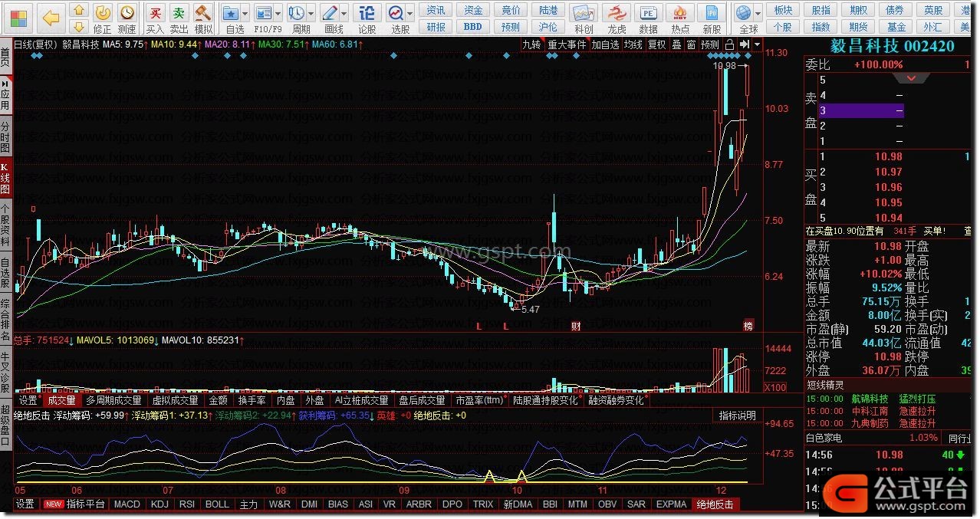This screenshot has height=519, width=980.
Task: Click the purple highlighted sell level 3 row
Action: point(861,110)
